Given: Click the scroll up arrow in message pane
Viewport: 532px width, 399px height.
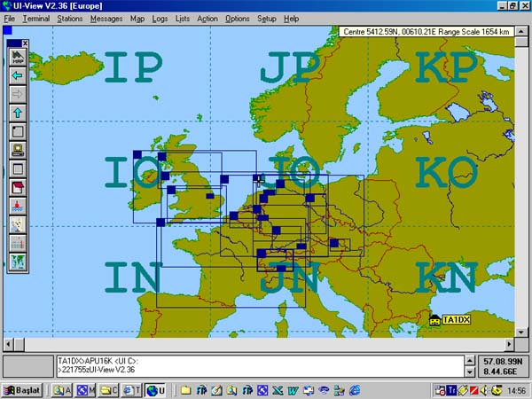Looking at the screenshot, I should (x=469, y=360).
